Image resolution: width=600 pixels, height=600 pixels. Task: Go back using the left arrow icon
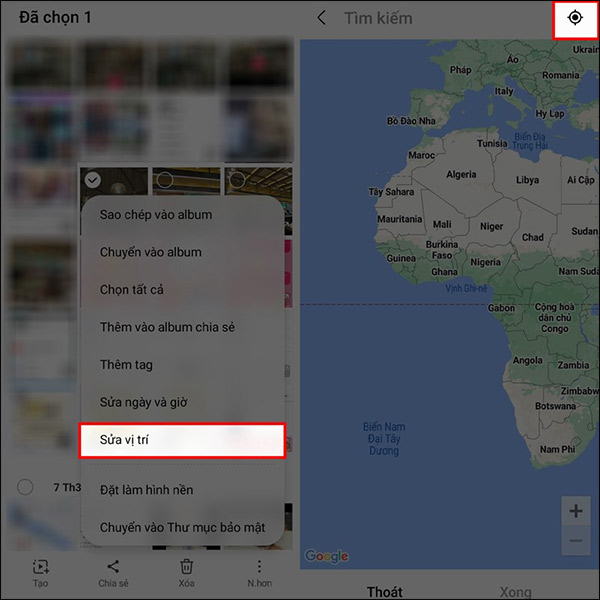322,18
